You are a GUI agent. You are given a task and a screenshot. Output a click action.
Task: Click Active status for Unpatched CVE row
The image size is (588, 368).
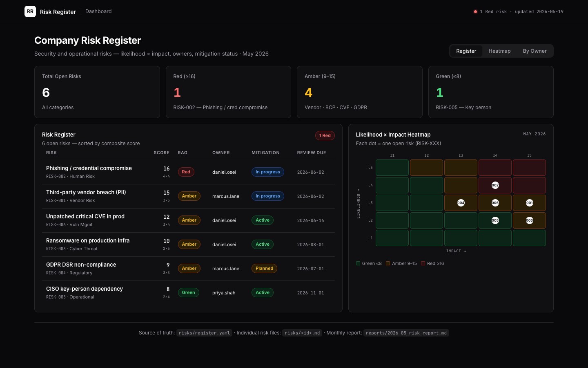pos(263,220)
